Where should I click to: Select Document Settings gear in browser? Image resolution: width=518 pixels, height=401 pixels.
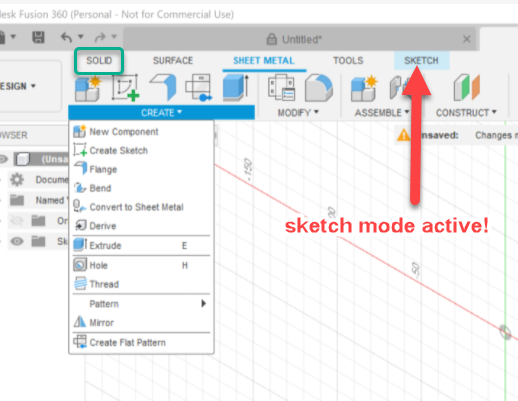(x=17, y=179)
